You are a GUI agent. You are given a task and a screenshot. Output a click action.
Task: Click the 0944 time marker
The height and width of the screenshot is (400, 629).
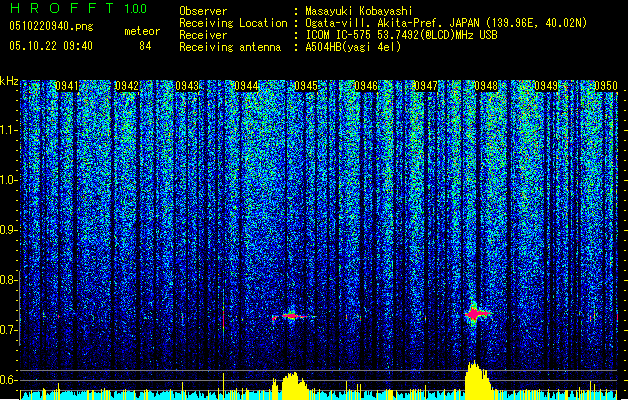pos(246,86)
